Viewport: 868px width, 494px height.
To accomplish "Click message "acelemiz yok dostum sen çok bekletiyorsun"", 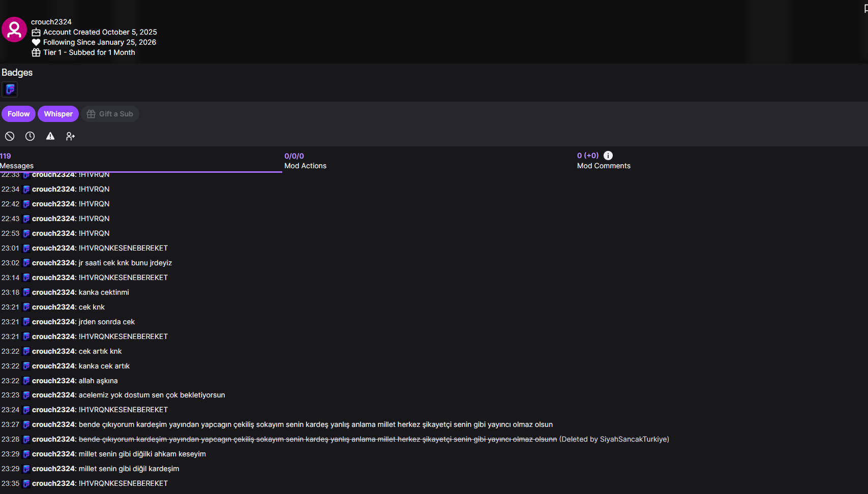I will coord(152,395).
